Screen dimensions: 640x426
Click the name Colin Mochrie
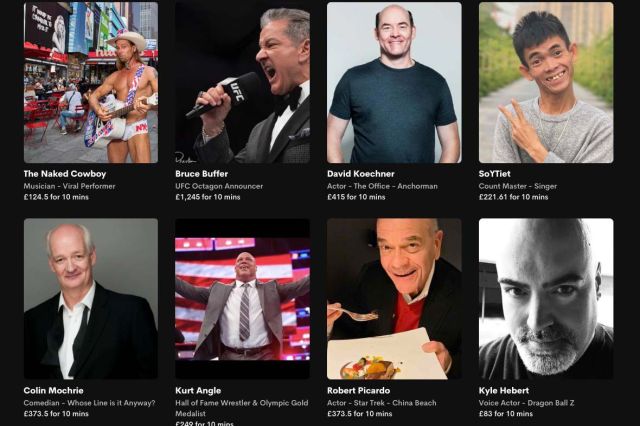pos(53,390)
